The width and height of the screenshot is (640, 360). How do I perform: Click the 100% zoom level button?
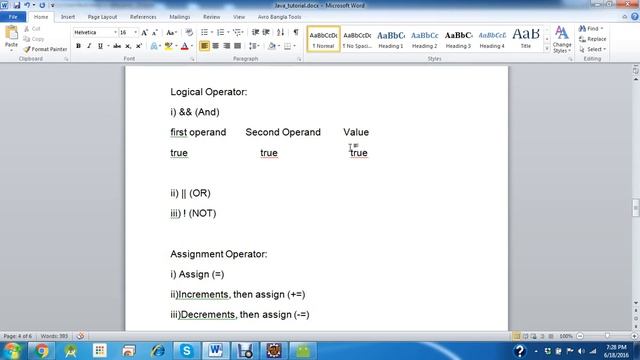(x=566, y=336)
